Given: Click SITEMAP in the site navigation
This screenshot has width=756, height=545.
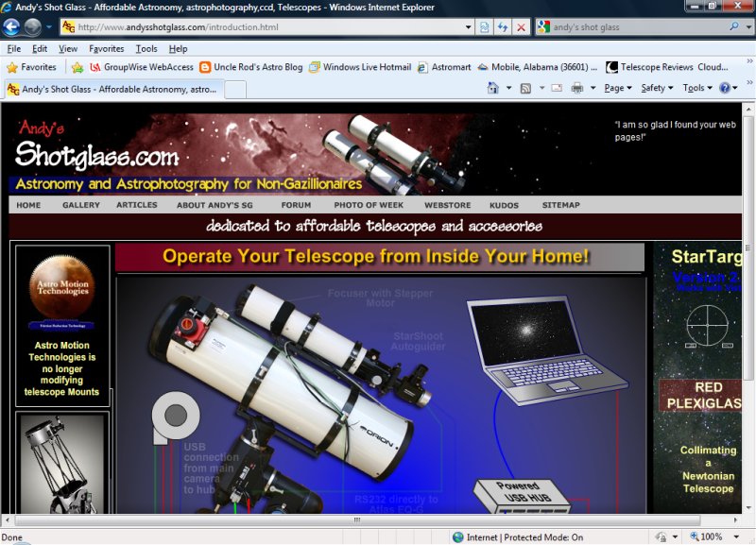Looking at the screenshot, I should pos(560,205).
